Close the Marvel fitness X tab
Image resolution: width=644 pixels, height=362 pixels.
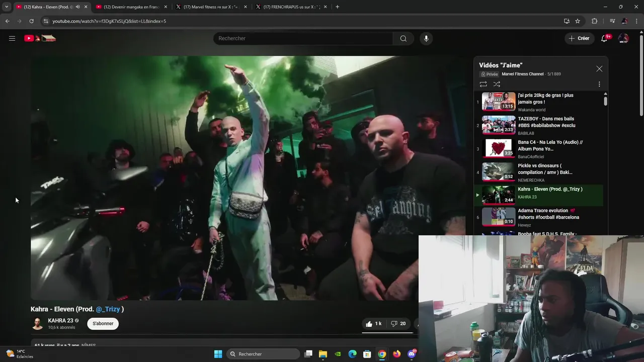(246, 7)
